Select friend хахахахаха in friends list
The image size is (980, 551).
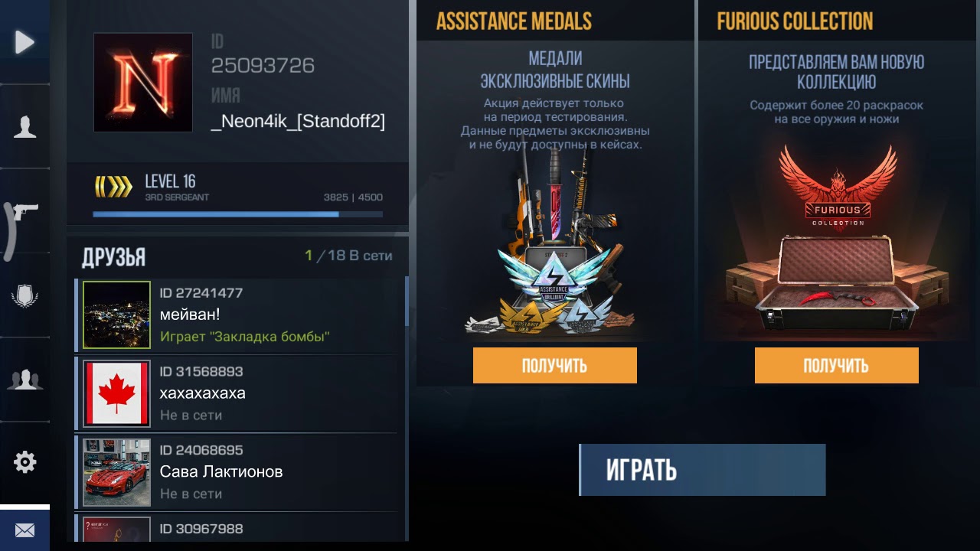[x=237, y=393]
